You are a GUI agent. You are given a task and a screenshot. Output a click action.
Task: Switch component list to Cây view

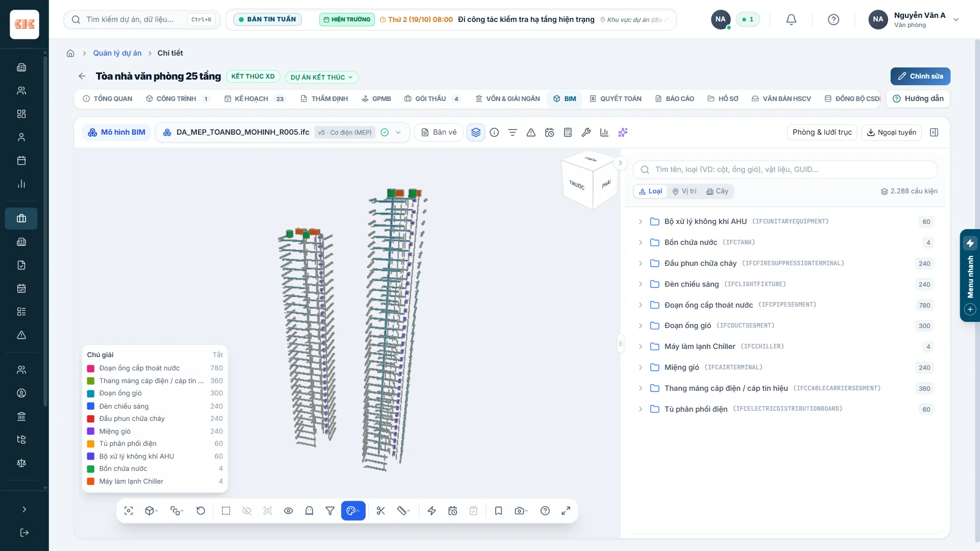(x=717, y=191)
